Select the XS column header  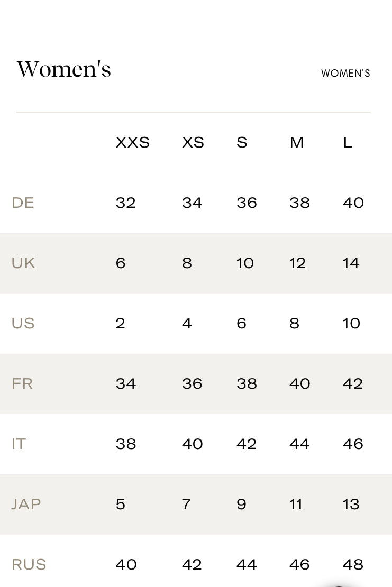(193, 142)
